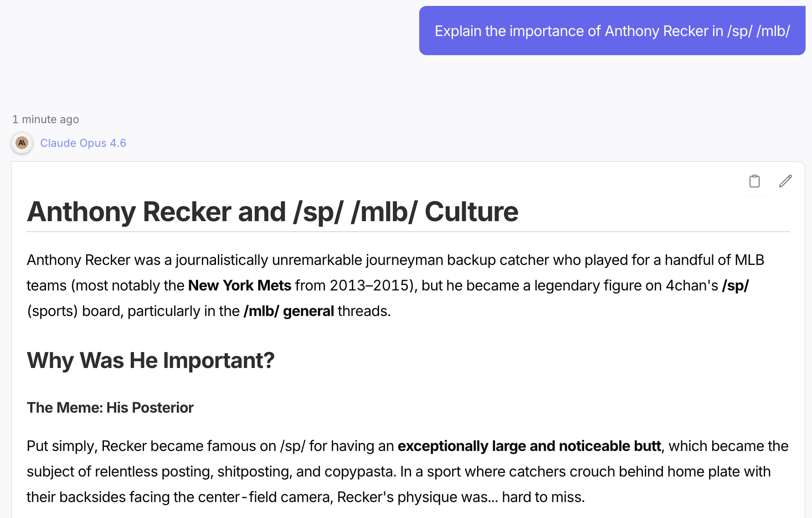812x518 pixels.
Task: Click the bold '/mlb/ general' text
Action: [x=289, y=311]
